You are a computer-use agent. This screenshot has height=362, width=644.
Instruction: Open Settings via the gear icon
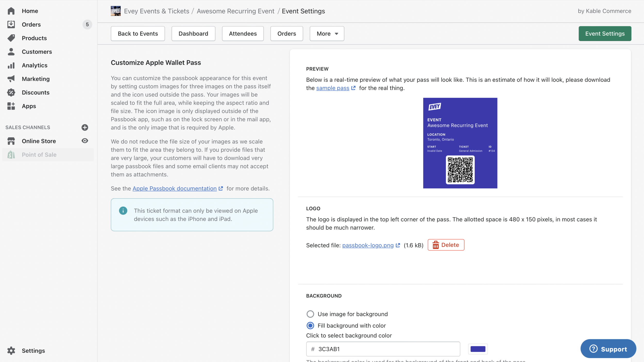click(x=11, y=350)
